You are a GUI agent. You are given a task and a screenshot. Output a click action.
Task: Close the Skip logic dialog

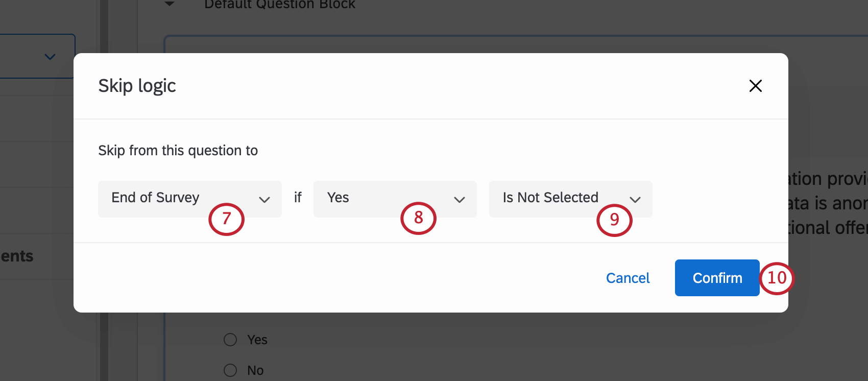[x=755, y=86]
